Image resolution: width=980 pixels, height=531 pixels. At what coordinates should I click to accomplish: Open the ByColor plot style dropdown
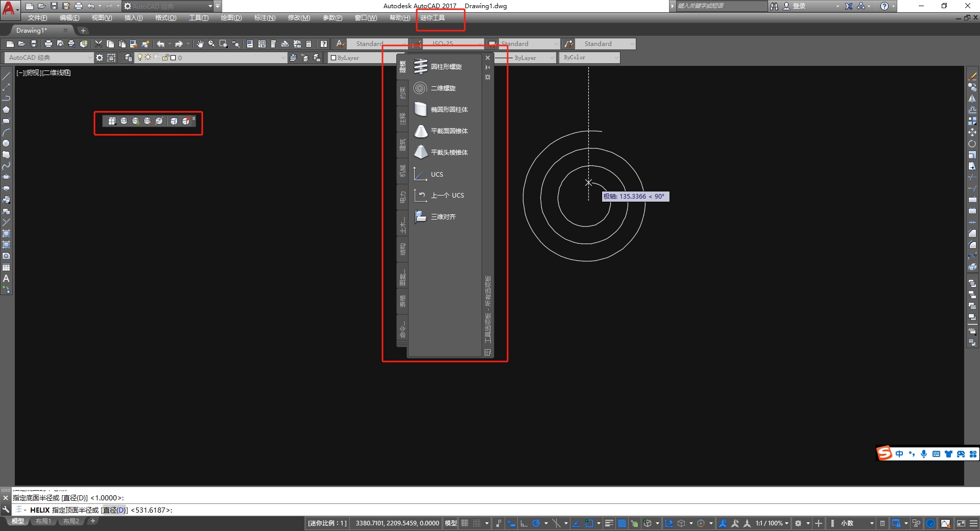(x=589, y=58)
